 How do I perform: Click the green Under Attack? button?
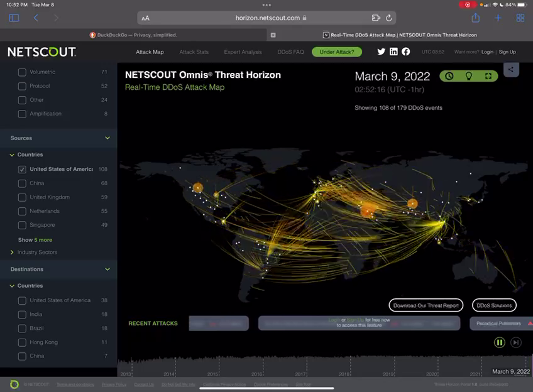[x=336, y=52]
